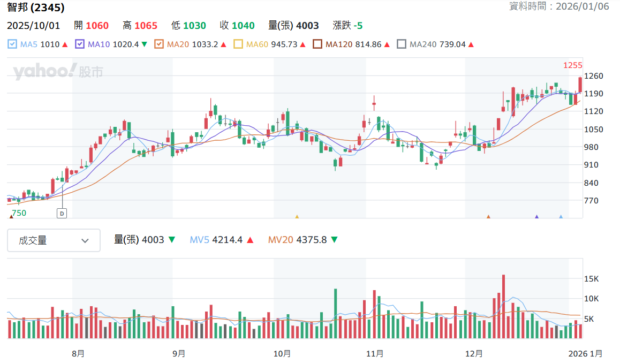Click the purple triangle marker on axis
This screenshot has width=620, height=364.
[x=536, y=217]
